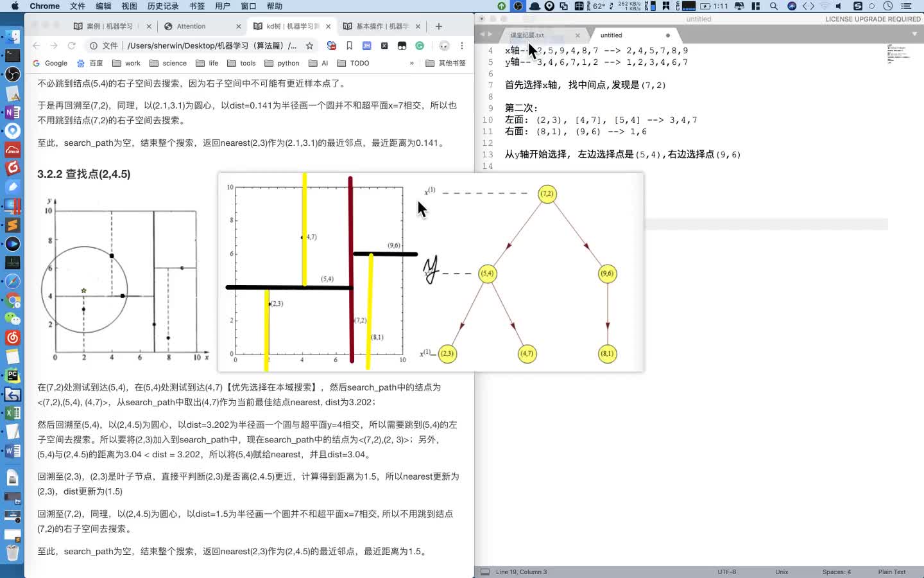
Task: Open Sublime tab list dropdown arrow
Action: point(914,34)
